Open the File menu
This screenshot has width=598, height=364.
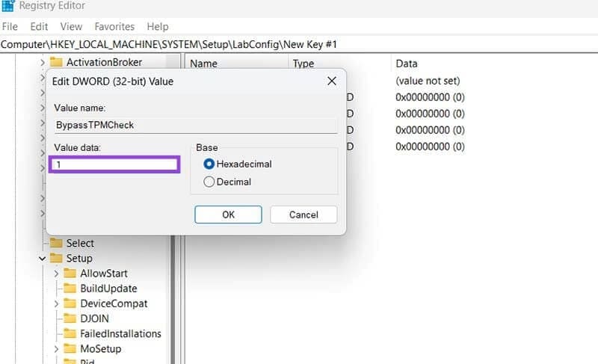[x=10, y=26]
